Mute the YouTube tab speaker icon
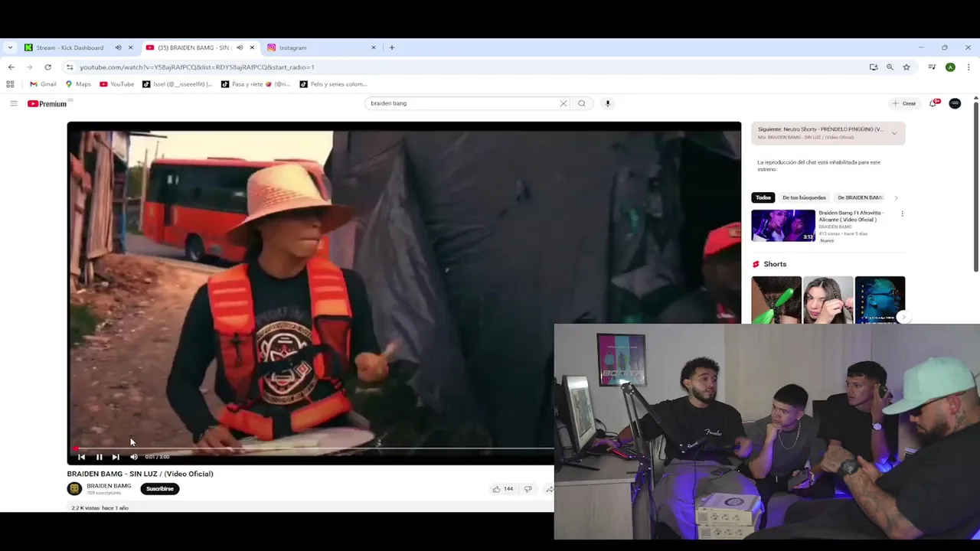Screen dimensions: 980x551 tap(240, 47)
